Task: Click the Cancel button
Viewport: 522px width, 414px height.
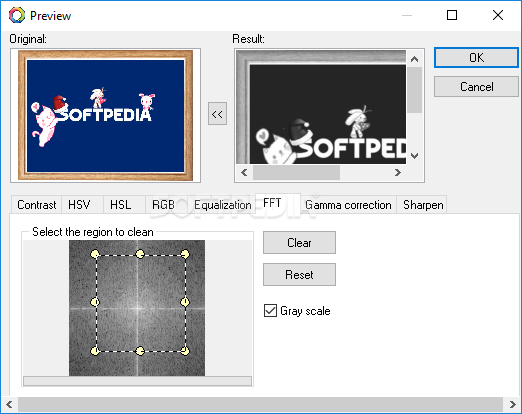Action: (476, 87)
